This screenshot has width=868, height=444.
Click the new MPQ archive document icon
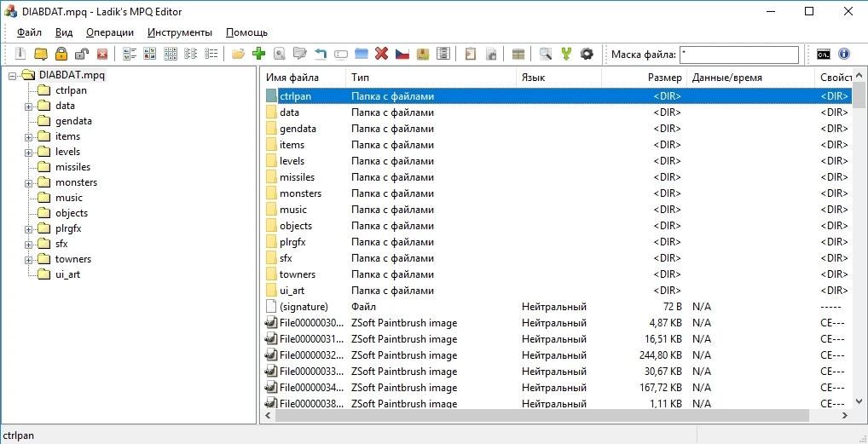pos(20,54)
